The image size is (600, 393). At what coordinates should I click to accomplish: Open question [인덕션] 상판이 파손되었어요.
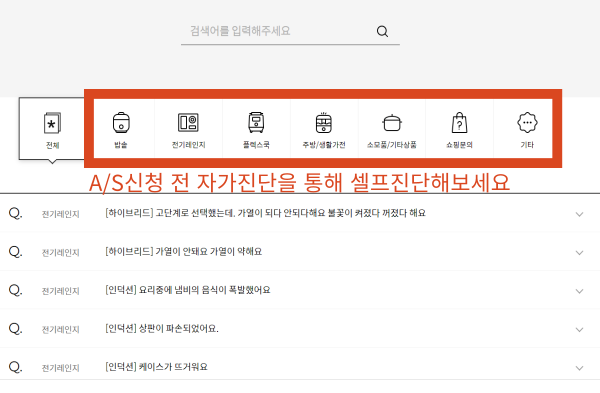coord(161,328)
